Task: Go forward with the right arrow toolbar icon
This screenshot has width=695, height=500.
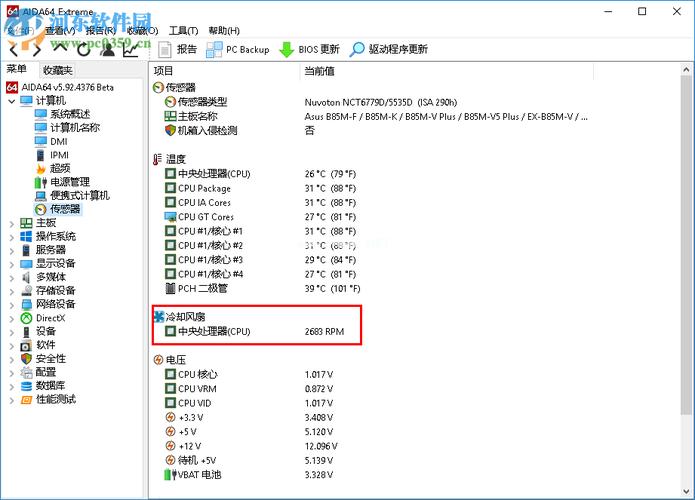Action: (x=37, y=50)
